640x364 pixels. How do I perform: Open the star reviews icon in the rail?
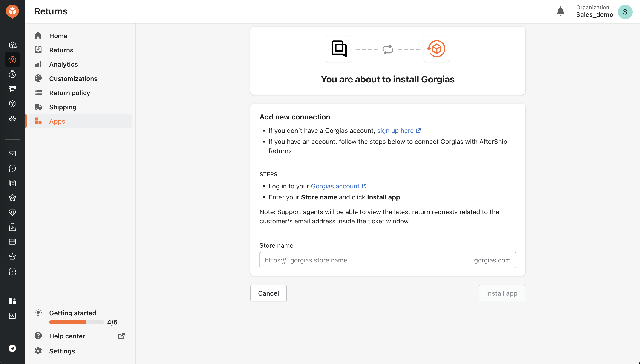tap(12, 198)
